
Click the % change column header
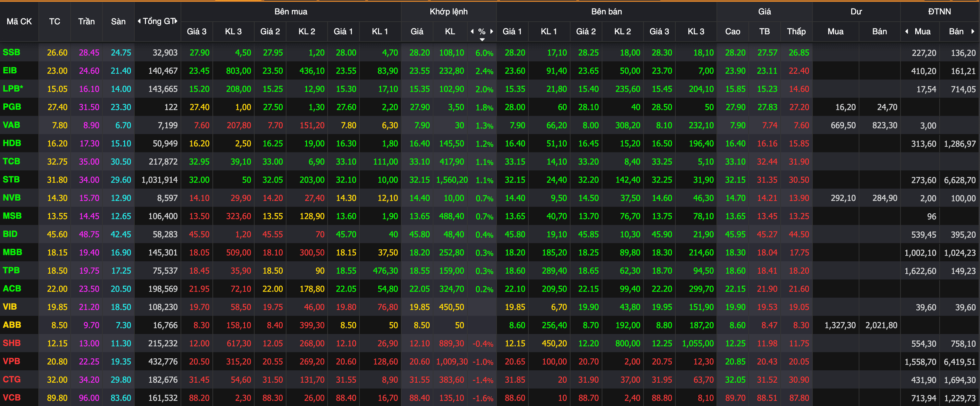482,32
